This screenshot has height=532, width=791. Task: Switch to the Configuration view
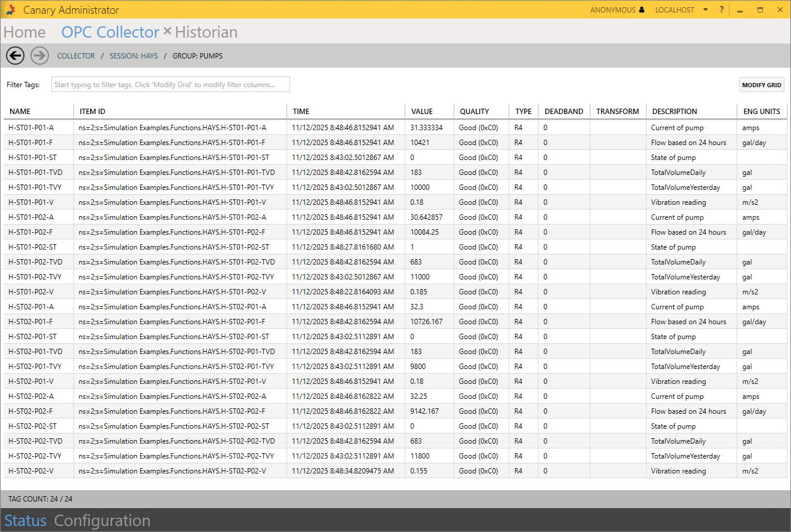pos(102,521)
